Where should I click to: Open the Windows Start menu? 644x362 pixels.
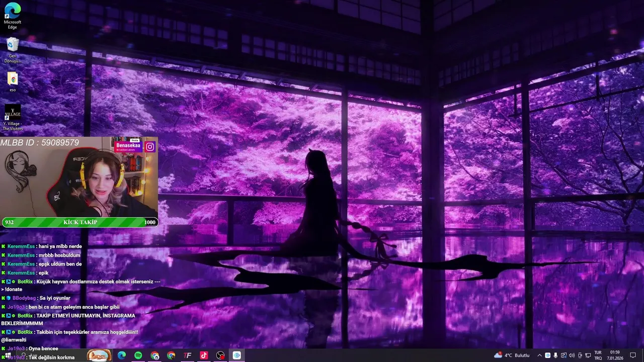coord(8,355)
